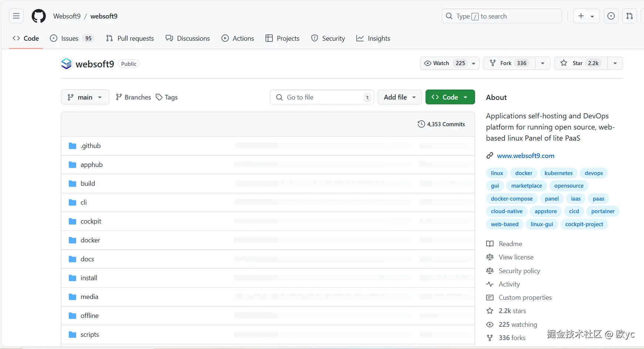Open the install folder
The image size is (644, 349).
pos(89,278)
